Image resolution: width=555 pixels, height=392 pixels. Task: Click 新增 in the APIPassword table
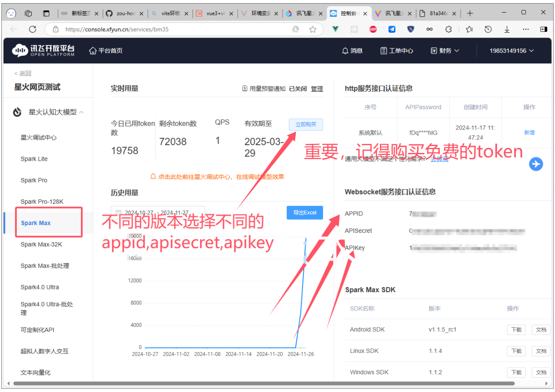(x=529, y=132)
